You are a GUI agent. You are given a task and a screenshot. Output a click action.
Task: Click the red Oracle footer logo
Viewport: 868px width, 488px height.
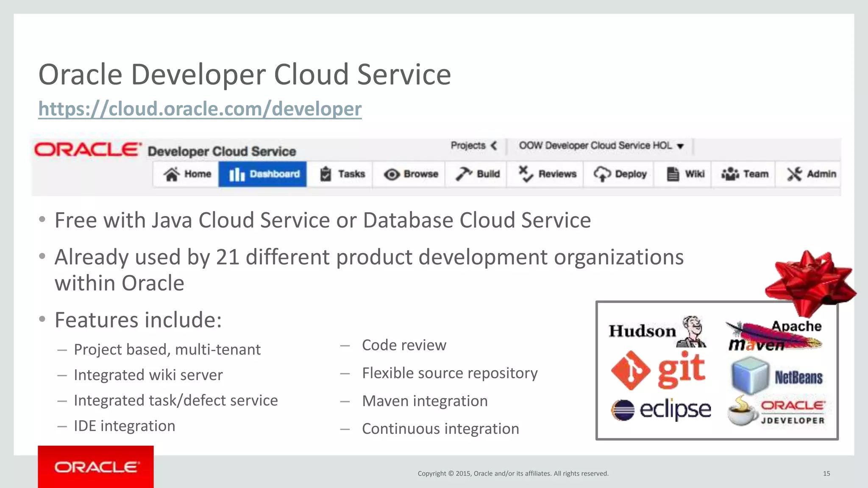click(x=96, y=467)
